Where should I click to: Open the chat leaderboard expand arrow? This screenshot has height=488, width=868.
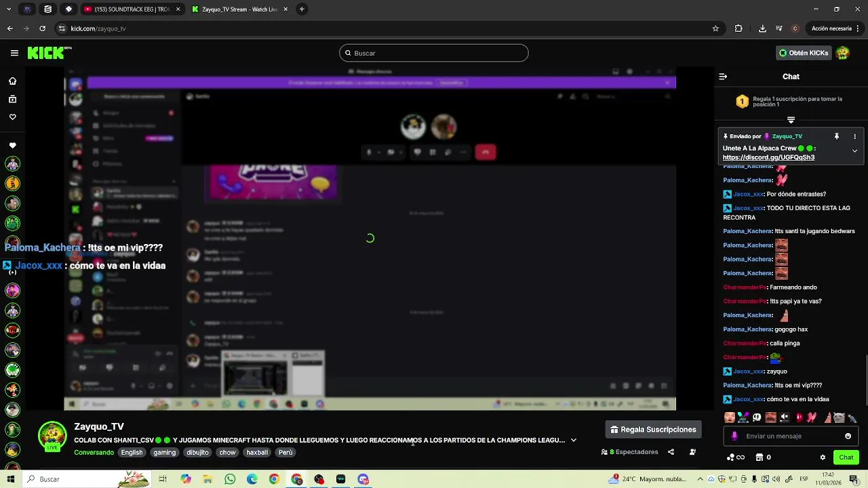pos(791,120)
